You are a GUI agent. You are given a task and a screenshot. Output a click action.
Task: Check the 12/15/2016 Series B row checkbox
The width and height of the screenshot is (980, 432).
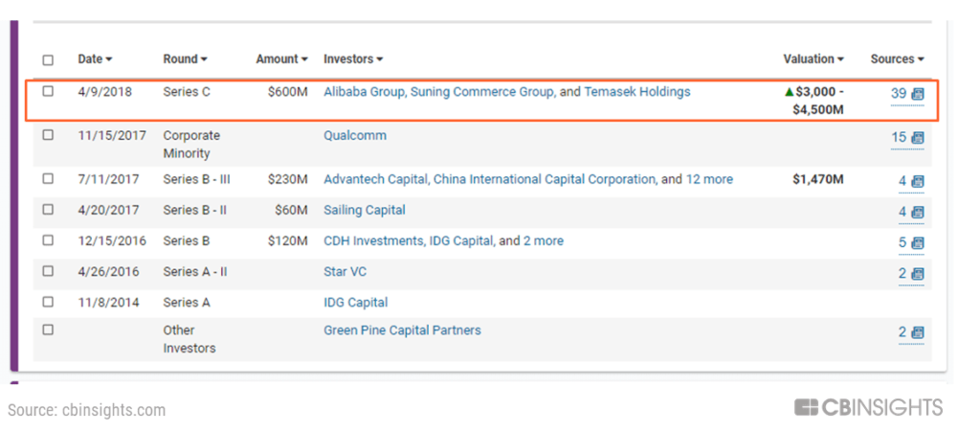point(48,240)
